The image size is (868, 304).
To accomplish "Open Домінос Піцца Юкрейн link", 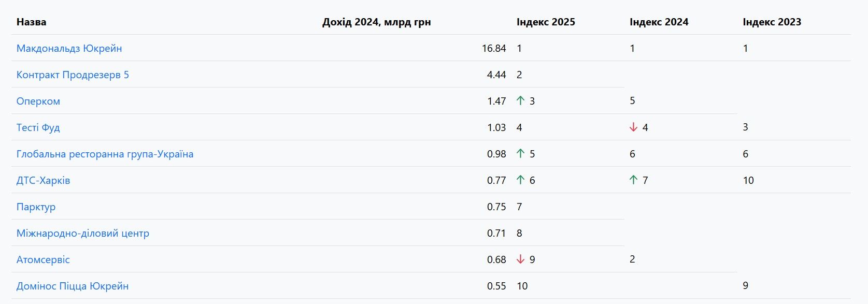I will click(73, 286).
